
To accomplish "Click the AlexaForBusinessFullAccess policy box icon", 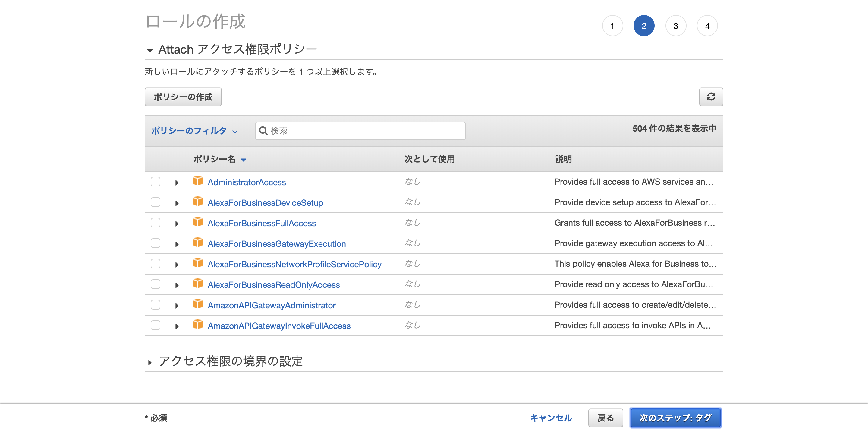I will tap(197, 222).
